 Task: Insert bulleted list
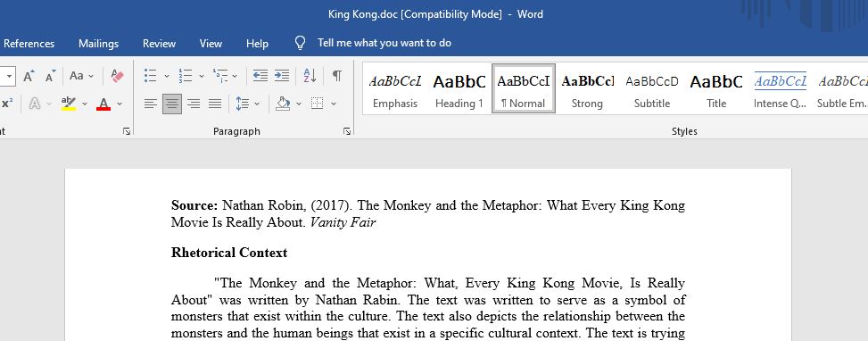(150, 76)
